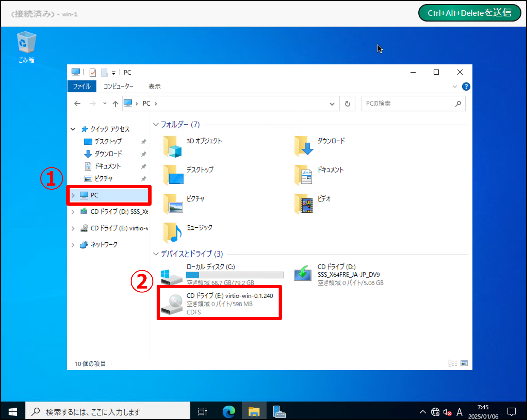Expand the PC node in the navigation tree

pyautogui.click(x=73, y=195)
